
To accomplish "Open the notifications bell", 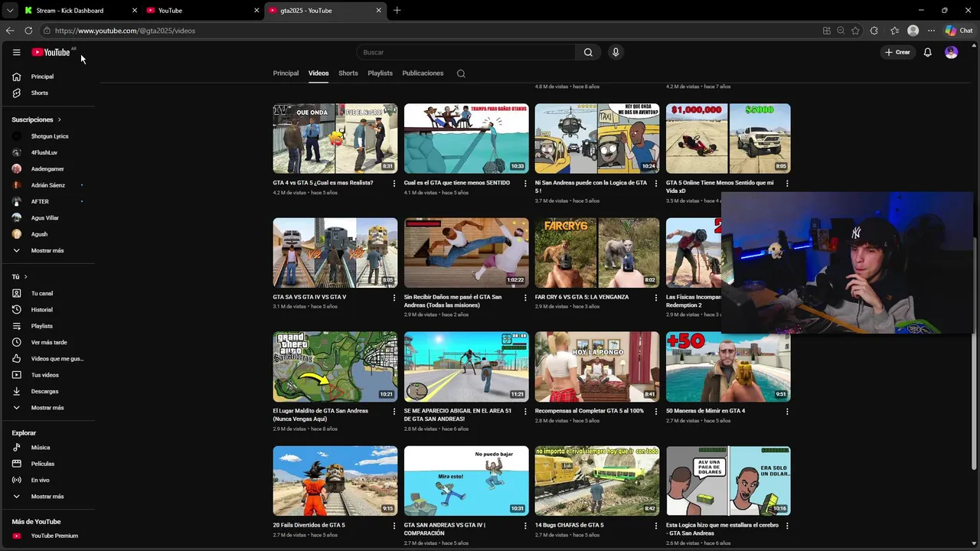I will coord(927,52).
